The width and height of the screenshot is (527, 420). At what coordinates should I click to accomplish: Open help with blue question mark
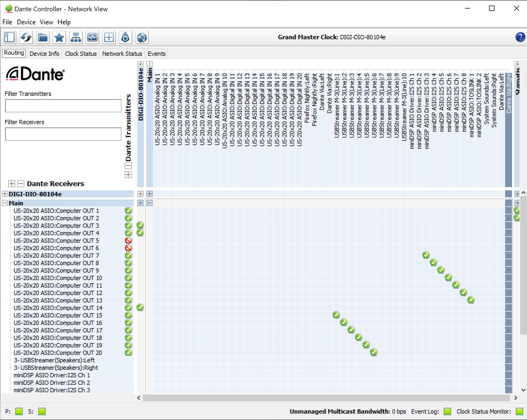click(520, 37)
